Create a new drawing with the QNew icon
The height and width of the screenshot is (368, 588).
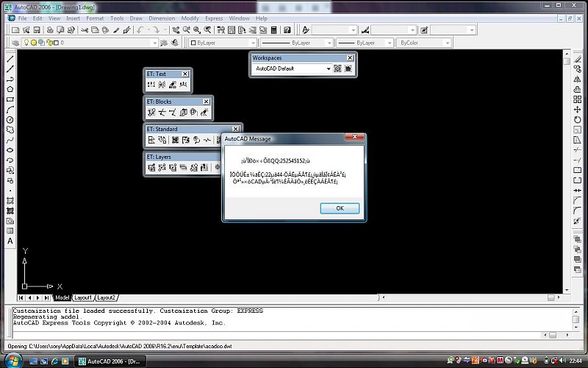(15, 29)
